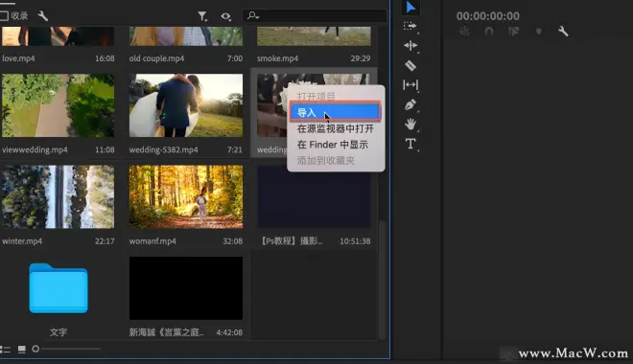The image size is (633, 364).
Task: Choose 在源监视器中打开 from the context menu
Action: [335, 128]
